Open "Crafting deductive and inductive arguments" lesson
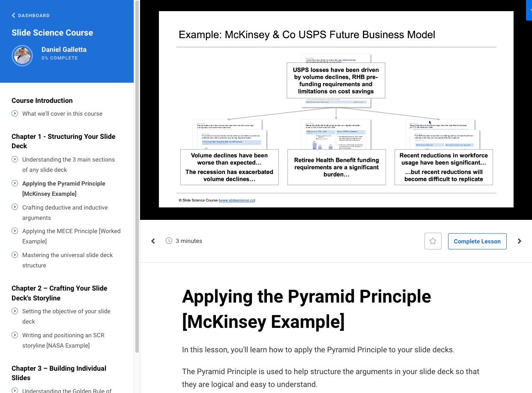Image resolution: width=532 pixels, height=393 pixels. coord(65,213)
